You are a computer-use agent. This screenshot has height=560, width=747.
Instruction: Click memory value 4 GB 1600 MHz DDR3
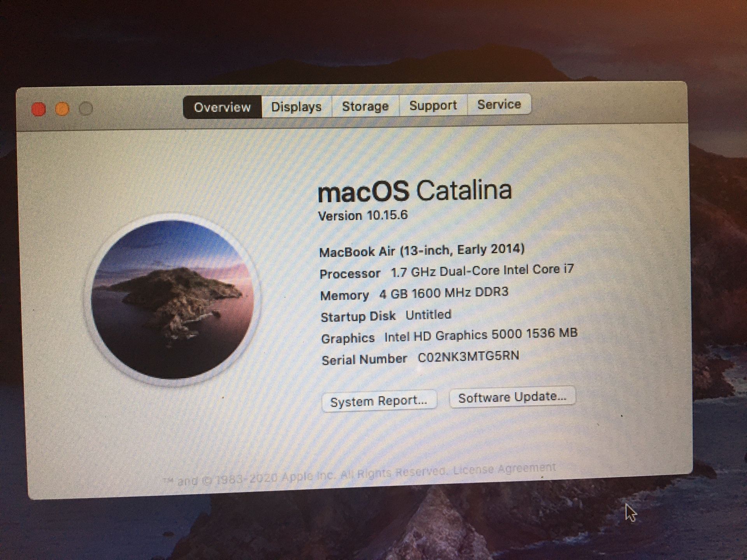tap(444, 292)
